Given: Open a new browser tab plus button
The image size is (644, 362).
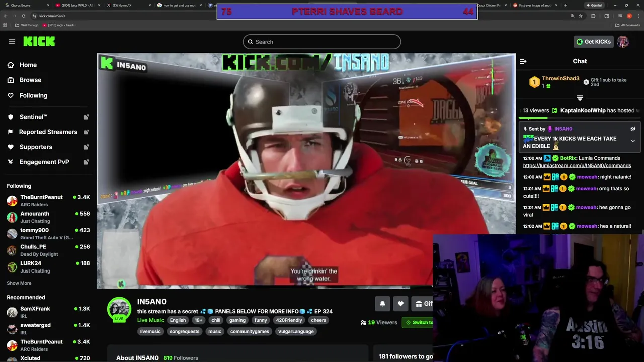Looking at the screenshot, I should [x=565, y=5].
